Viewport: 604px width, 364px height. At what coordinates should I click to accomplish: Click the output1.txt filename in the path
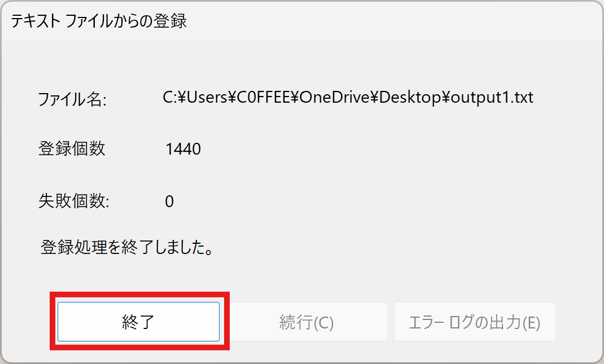point(492,98)
